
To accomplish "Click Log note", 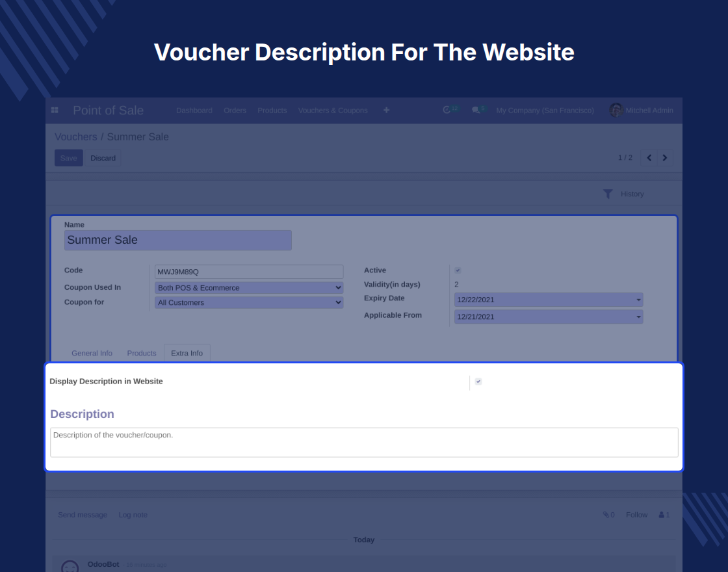I will pos(133,515).
